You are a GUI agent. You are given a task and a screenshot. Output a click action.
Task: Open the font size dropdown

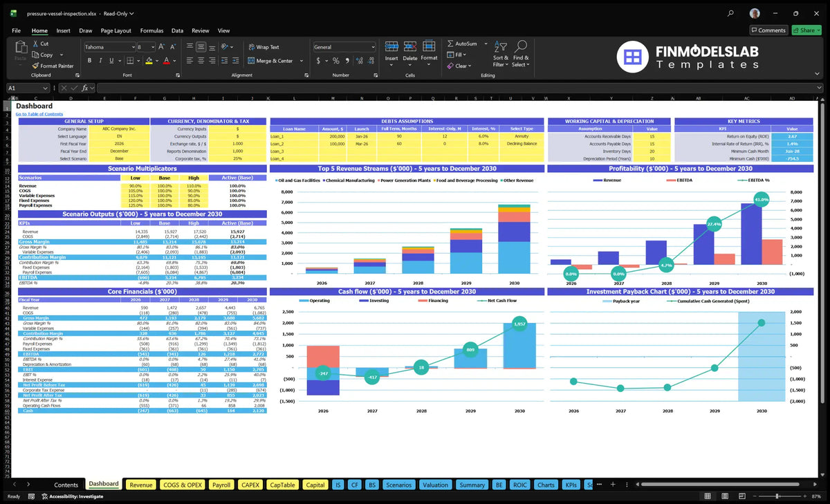click(151, 47)
